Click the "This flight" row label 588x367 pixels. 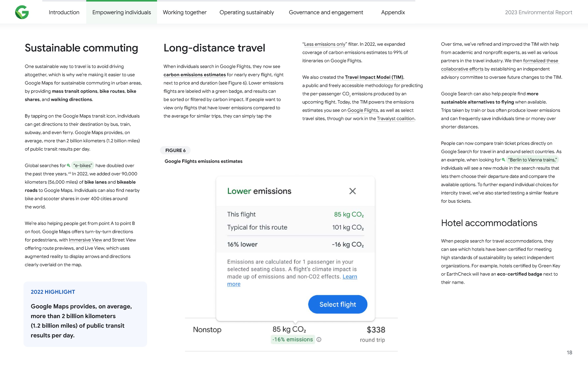click(241, 214)
